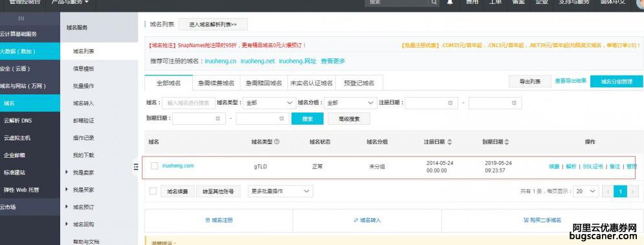Click the 域名注册 link below the table
Image resolution: width=644 pixels, height=245 pixels.
tap(219, 220)
